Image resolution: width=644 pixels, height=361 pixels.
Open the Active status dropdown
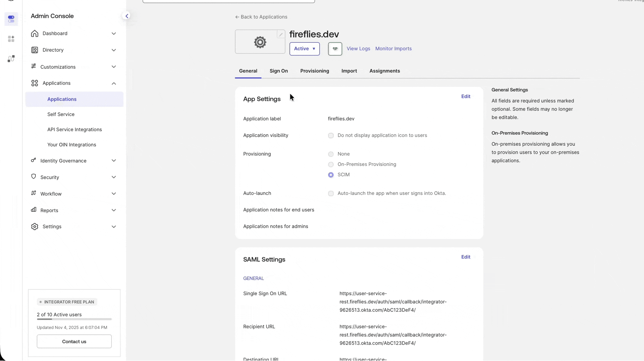(305, 49)
